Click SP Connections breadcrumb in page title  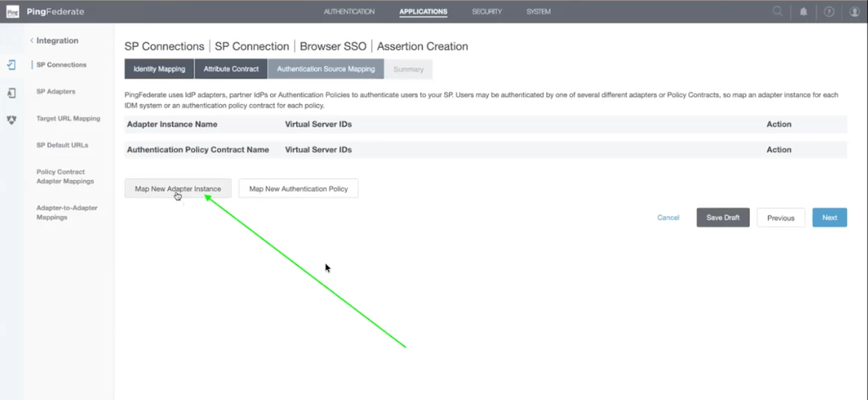pos(165,46)
